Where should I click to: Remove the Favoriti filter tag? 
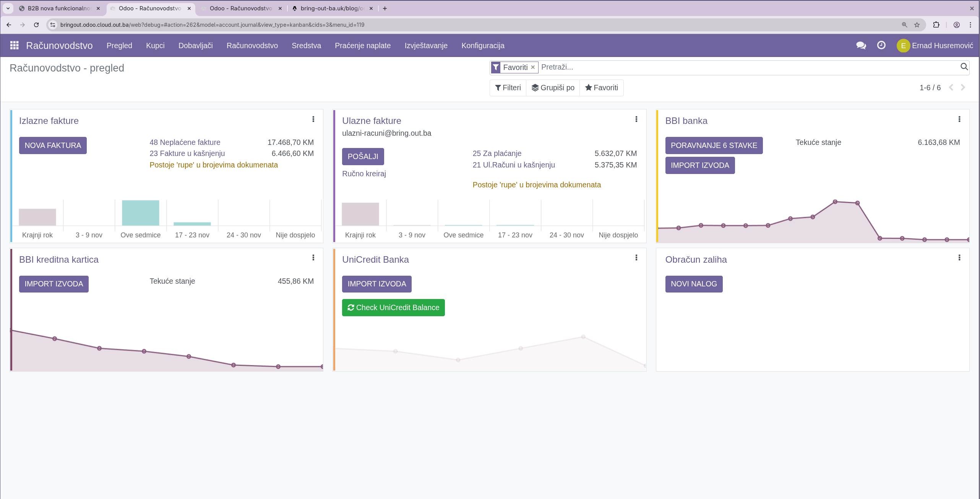coord(532,67)
